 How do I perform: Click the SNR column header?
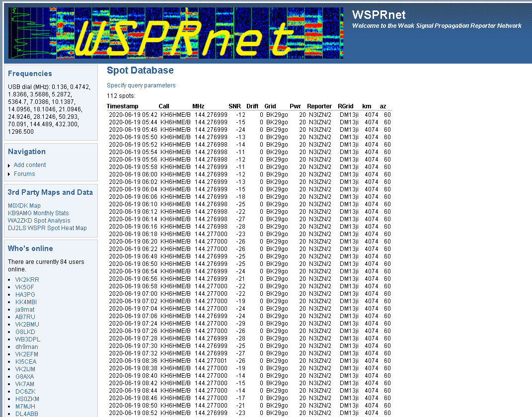(234, 106)
